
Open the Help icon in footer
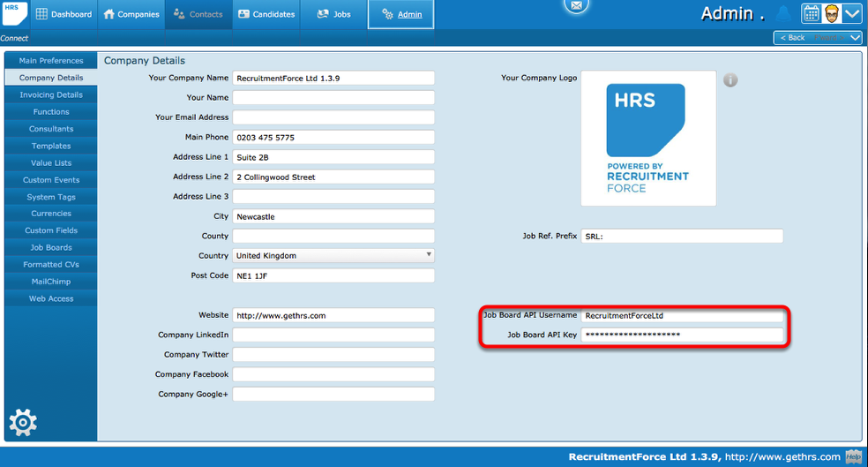click(853, 457)
